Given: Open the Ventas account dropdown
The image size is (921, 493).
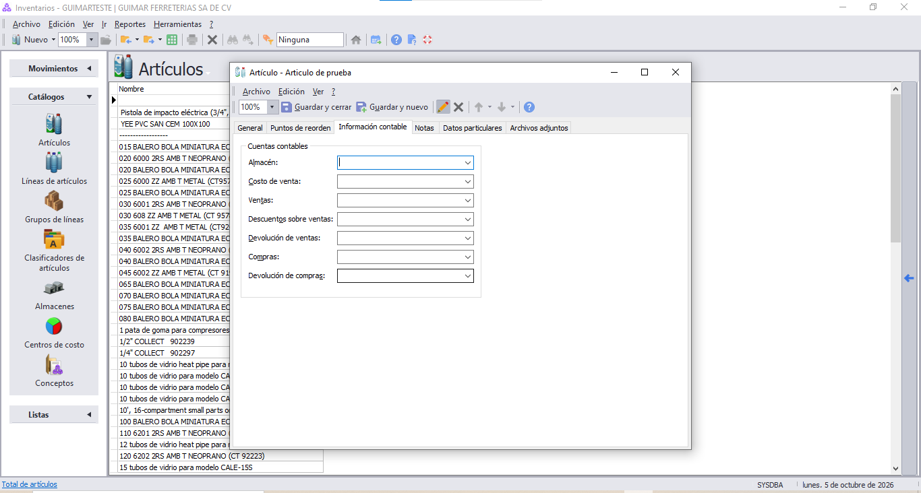Looking at the screenshot, I should [468, 200].
